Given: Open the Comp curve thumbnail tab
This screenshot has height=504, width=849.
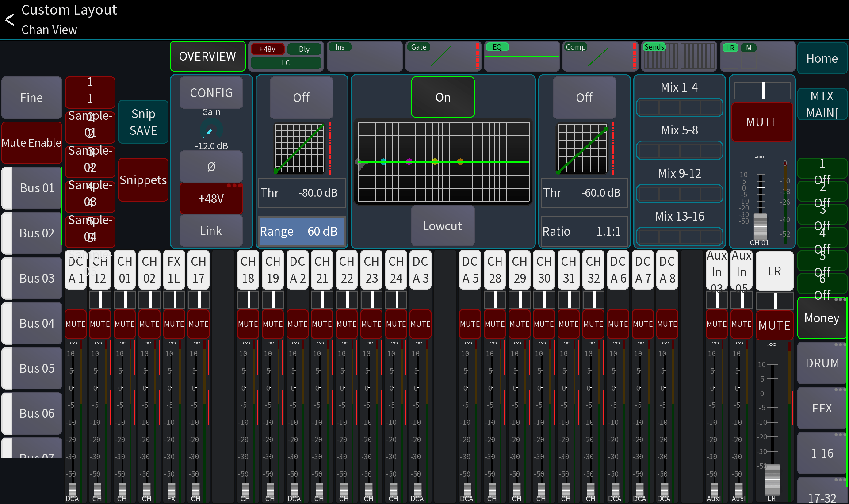Looking at the screenshot, I should point(599,56).
